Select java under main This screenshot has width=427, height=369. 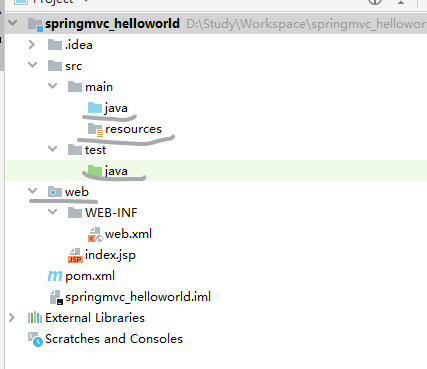click(116, 108)
